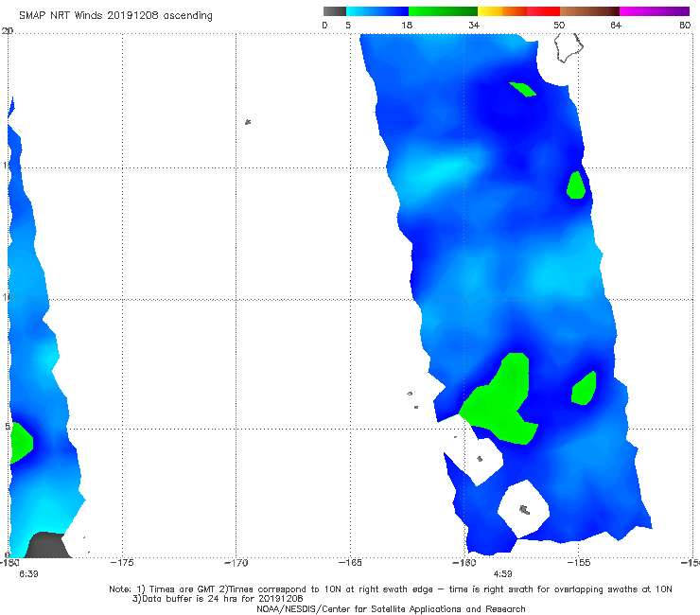The height and width of the screenshot is (615, 700).
Task: Click the gray segment of the color bar
Action: [x=335, y=11]
